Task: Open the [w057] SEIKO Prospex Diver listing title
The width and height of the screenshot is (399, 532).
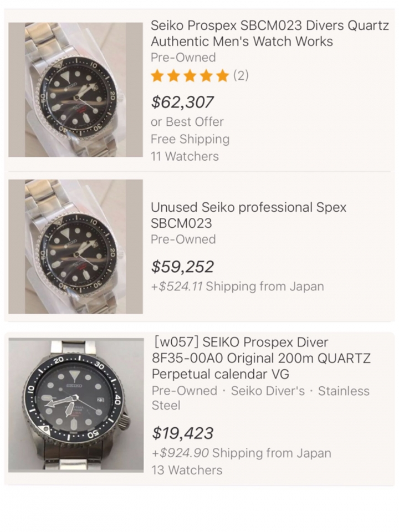Action: [x=261, y=358]
